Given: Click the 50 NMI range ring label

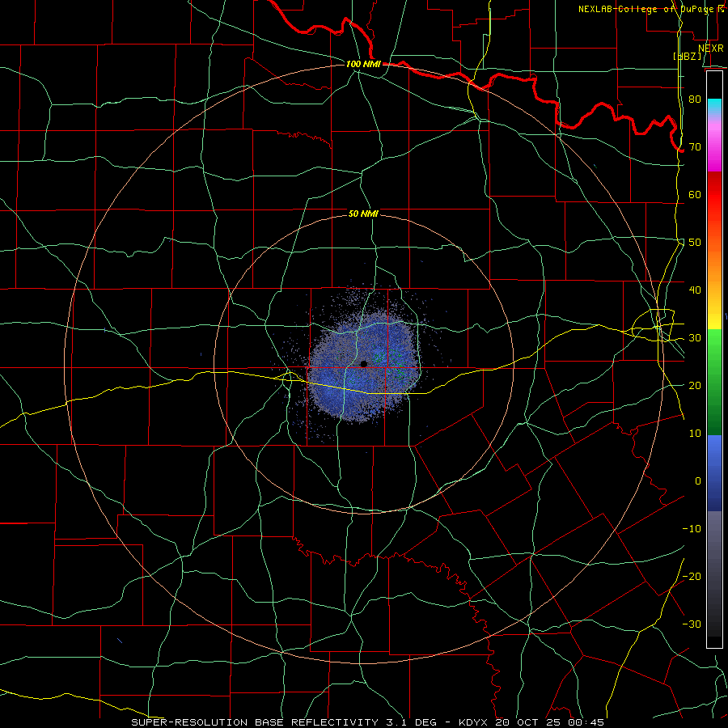Looking at the screenshot, I should tap(363, 214).
